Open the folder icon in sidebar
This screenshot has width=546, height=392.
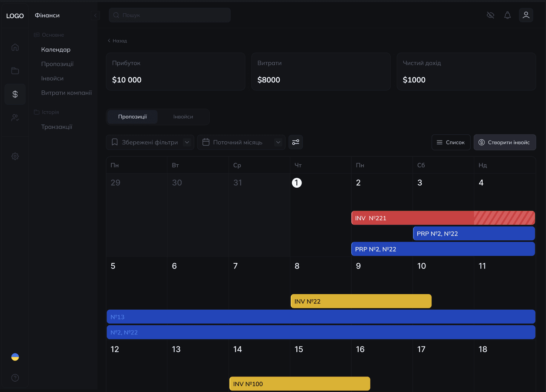pyautogui.click(x=15, y=71)
